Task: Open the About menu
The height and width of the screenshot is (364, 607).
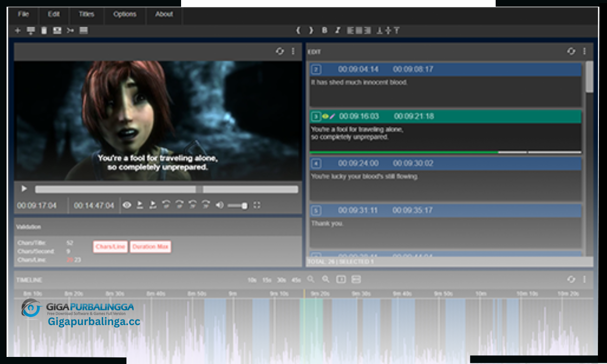Action: (x=164, y=14)
